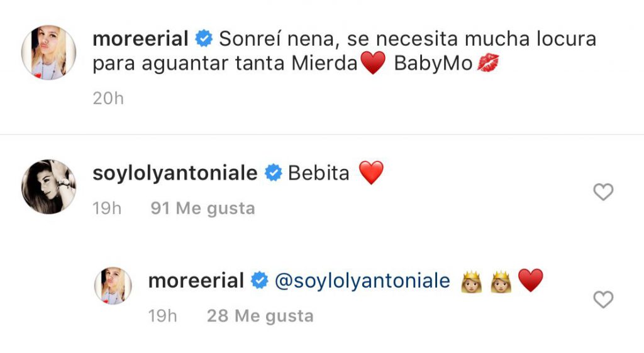Click verified badge beside soylolyantoniale
Screen dimensions: 644x353
273,173
